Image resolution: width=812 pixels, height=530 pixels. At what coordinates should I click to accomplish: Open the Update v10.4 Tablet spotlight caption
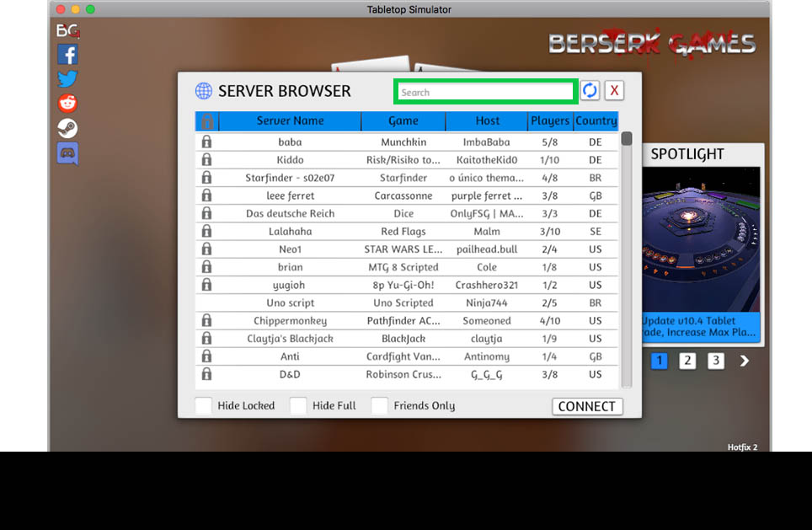pyautogui.click(x=701, y=326)
